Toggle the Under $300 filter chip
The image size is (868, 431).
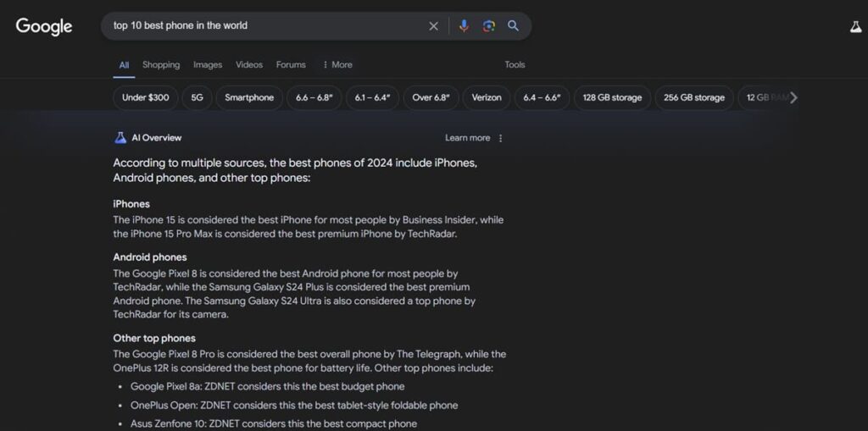[145, 97]
